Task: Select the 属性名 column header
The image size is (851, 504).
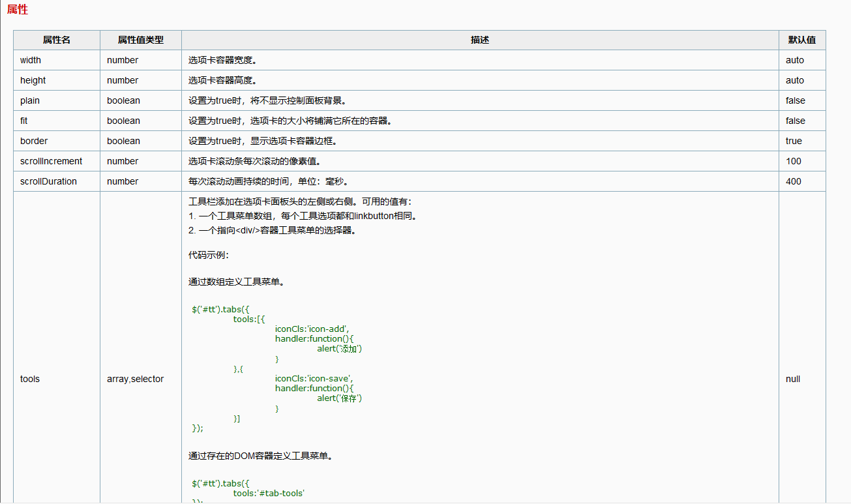Action: tap(56, 40)
